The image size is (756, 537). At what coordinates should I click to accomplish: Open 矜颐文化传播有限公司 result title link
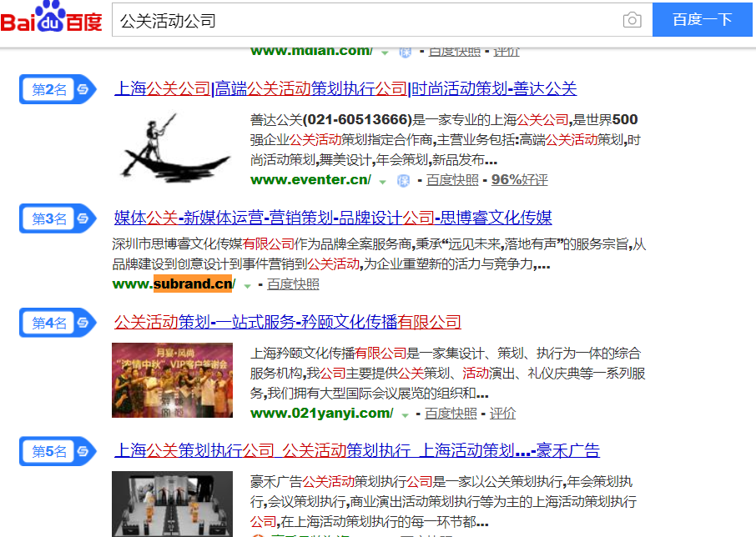[x=287, y=322]
